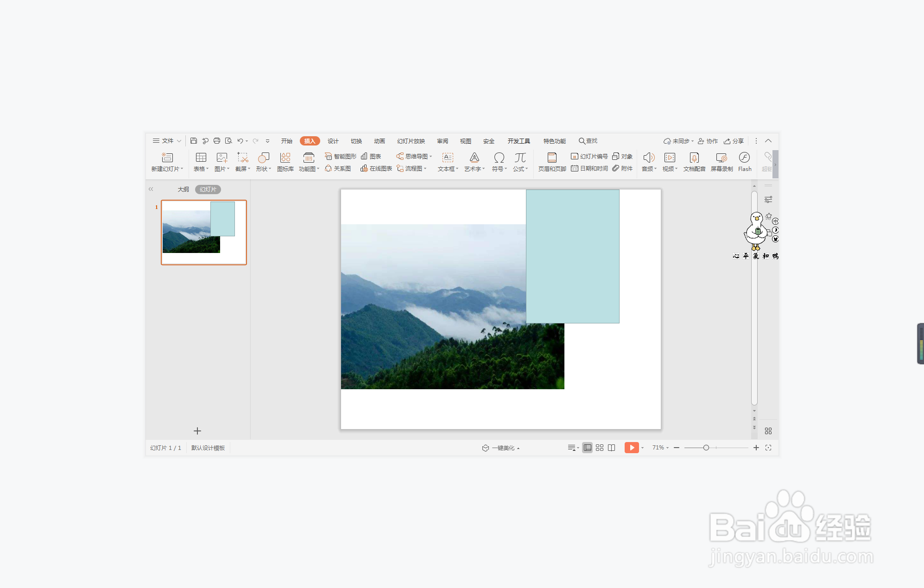Collapse the ribbon with up chevron
Screen dimensions: 924x588
point(768,141)
